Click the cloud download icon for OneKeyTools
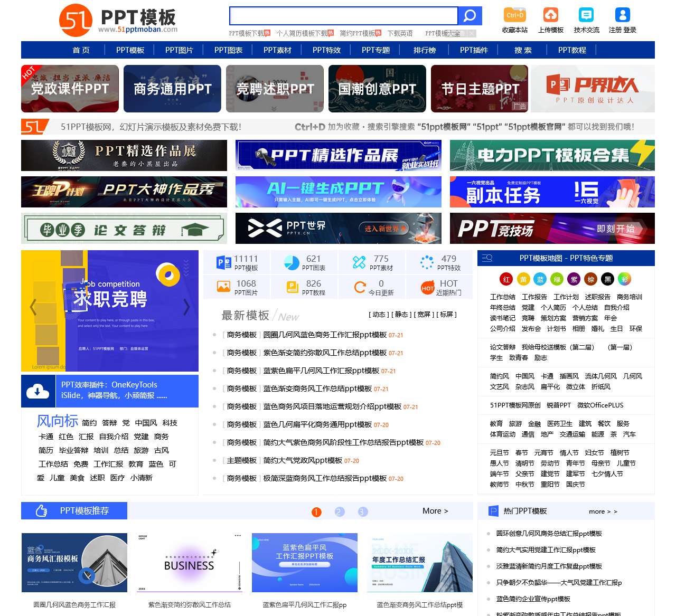 pos(38,391)
